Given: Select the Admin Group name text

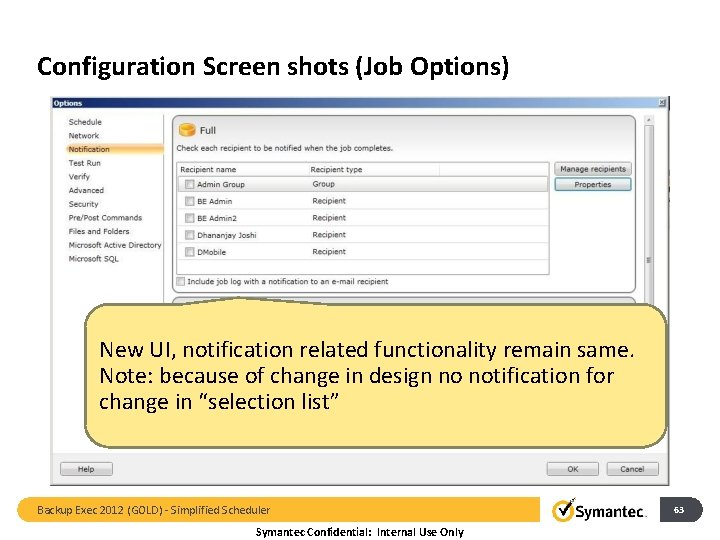Looking at the screenshot, I should coord(221,184).
